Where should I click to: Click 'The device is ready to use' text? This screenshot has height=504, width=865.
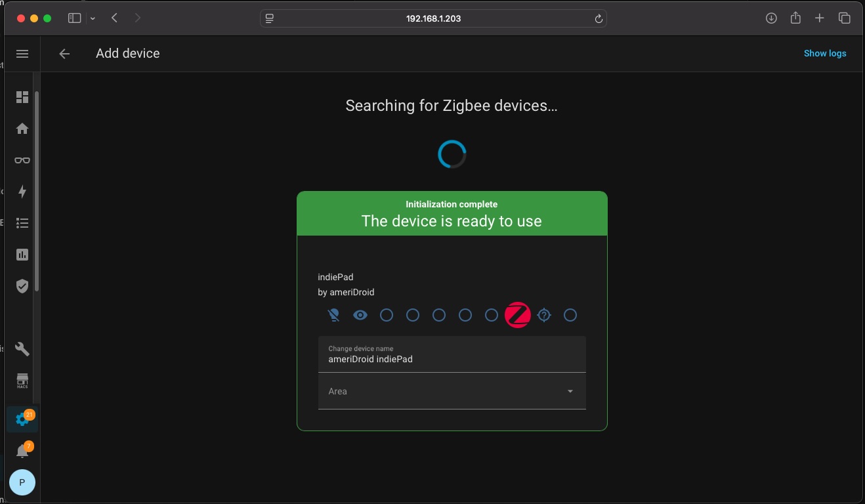452,221
